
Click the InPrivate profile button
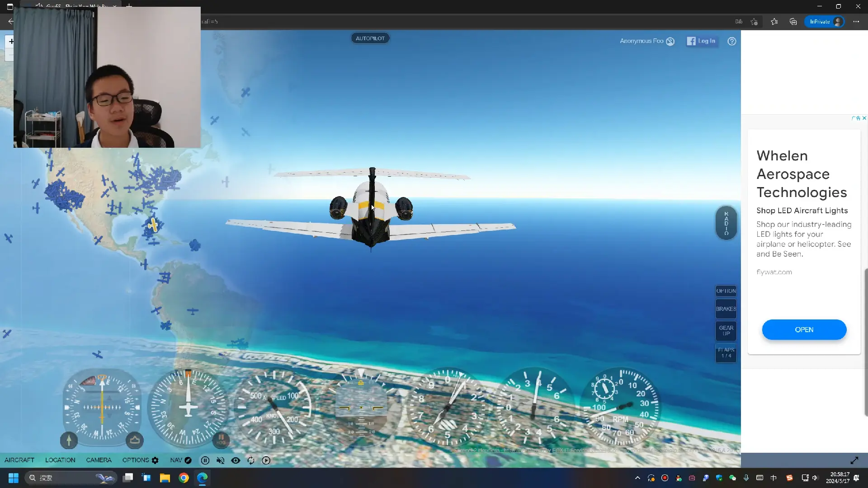click(x=825, y=21)
